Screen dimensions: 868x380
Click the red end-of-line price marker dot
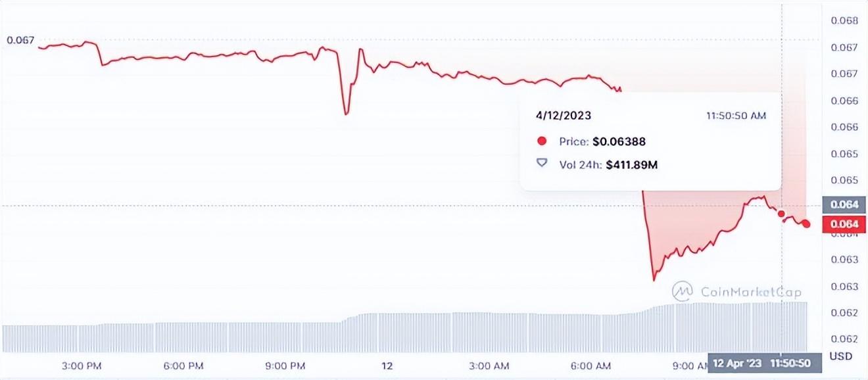pyautogui.click(x=807, y=224)
